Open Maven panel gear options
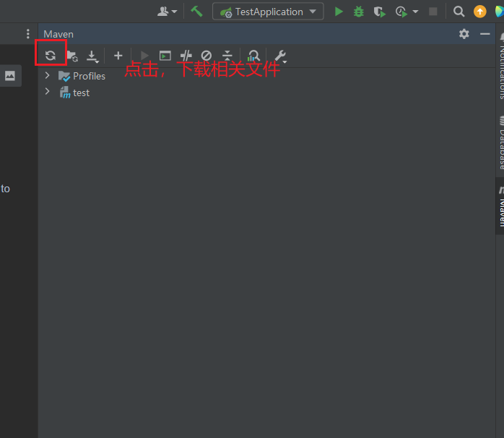The height and width of the screenshot is (438, 504). click(464, 34)
